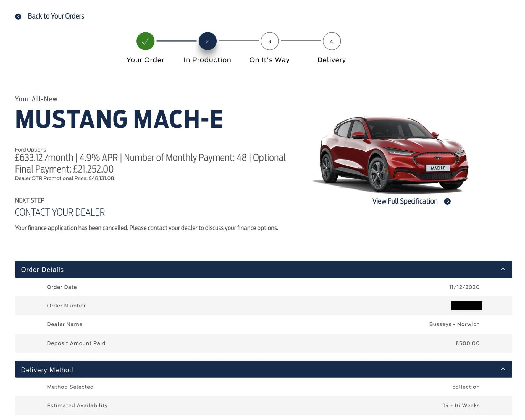
Task: Click the order date value 11/12/2020
Action: click(464, 287)
